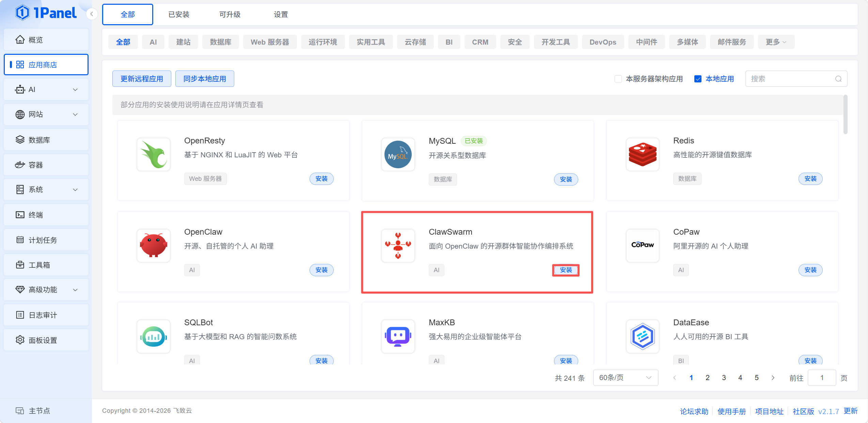Uncheck the 本地应用 checkbox
Image resolution: width=868 pixels, height=423 pixels.
[698, 79]
